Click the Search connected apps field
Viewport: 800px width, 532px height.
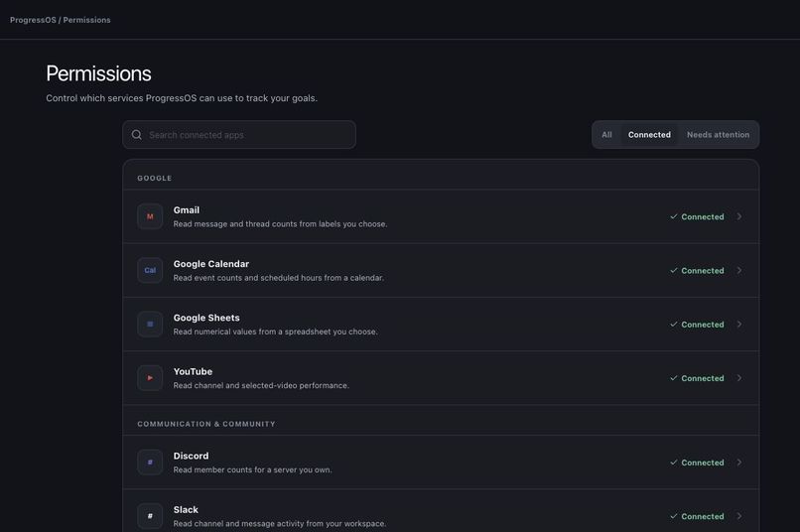click(x=239, y=135)
